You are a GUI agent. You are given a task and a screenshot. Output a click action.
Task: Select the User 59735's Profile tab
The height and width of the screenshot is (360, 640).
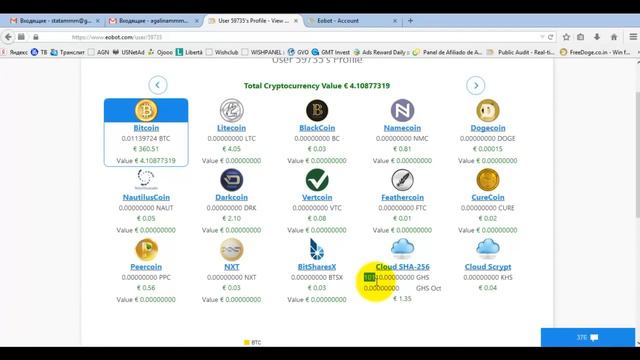253,20
